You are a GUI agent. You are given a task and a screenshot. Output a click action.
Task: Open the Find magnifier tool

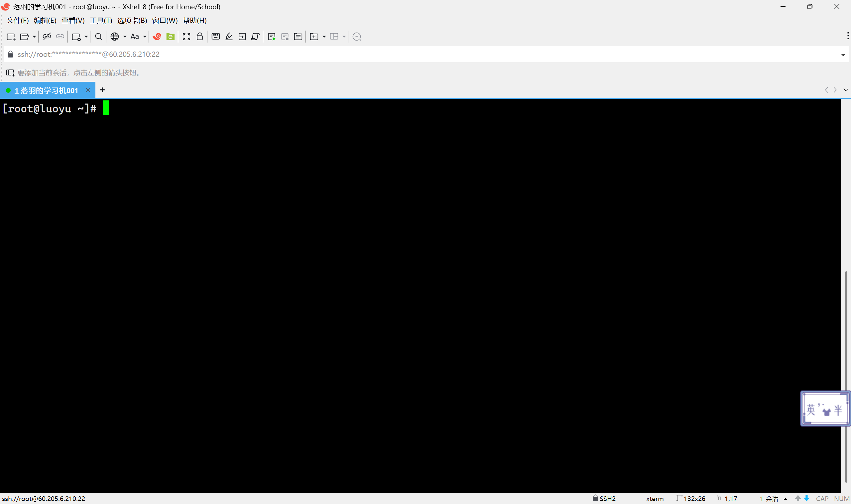pyautogui.click(x=98, y=36)
